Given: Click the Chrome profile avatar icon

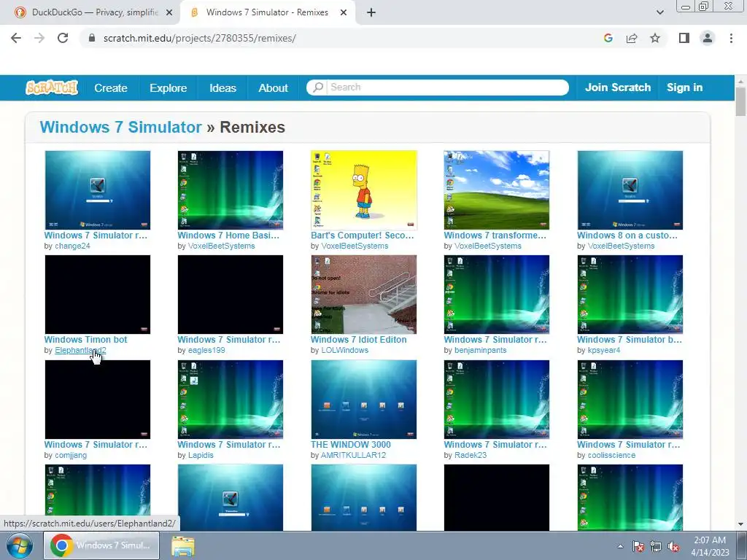Looking at the screenshot, I should coord(708,38).
